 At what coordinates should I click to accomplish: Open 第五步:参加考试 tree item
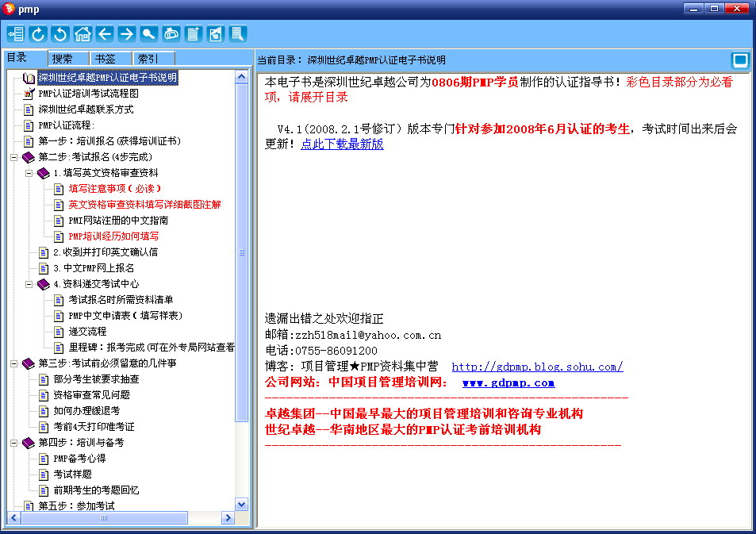tap(76, 505)
